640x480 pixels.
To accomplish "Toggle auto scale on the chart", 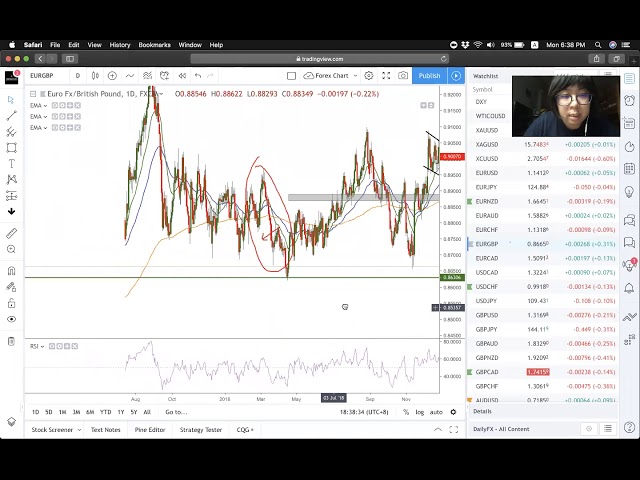I will [x=436, y=412].
